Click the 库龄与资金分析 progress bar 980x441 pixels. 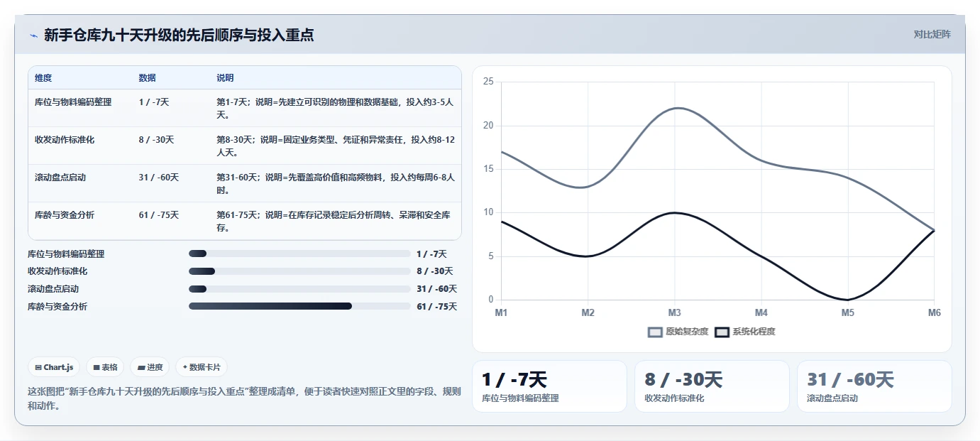point(299,306)
